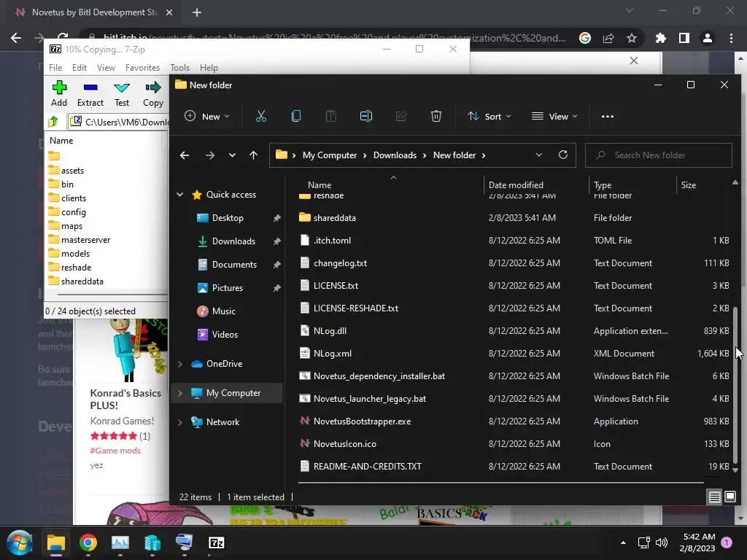Click the 7-Zip Test icon
Image resolution: width=747 pixels, height=560 pixels.
tap(122, 87)
